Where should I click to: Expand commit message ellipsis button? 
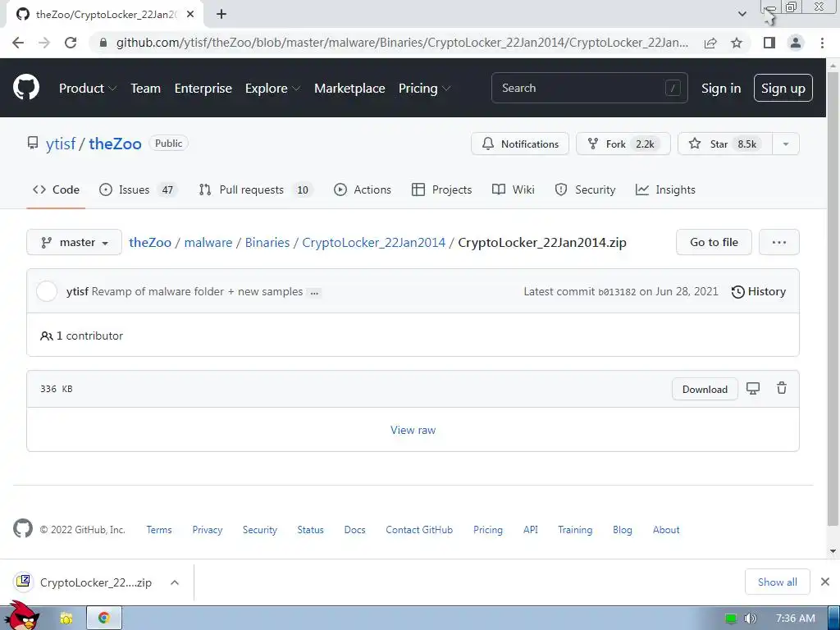click(x=314, y=293)
